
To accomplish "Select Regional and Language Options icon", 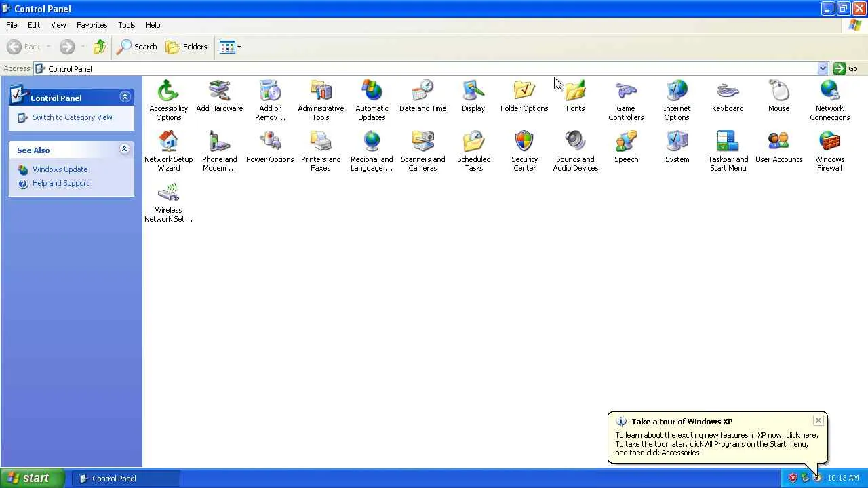I will tap(372, 150).
